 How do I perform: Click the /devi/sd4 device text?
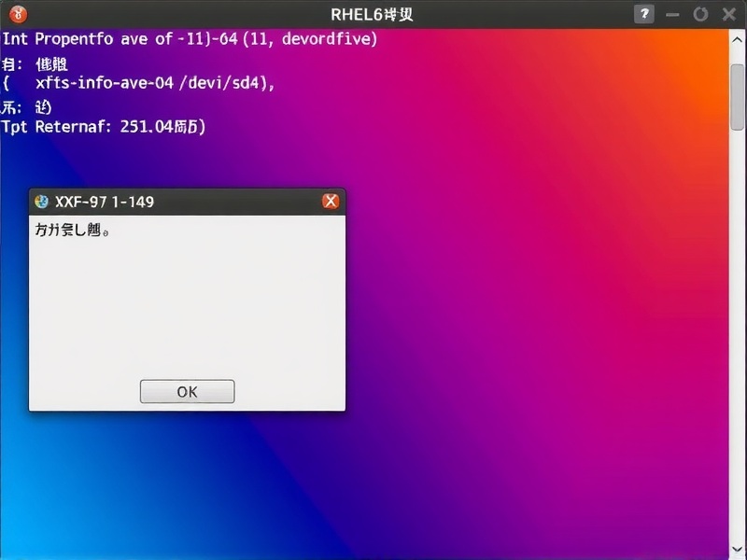point(217,82)
